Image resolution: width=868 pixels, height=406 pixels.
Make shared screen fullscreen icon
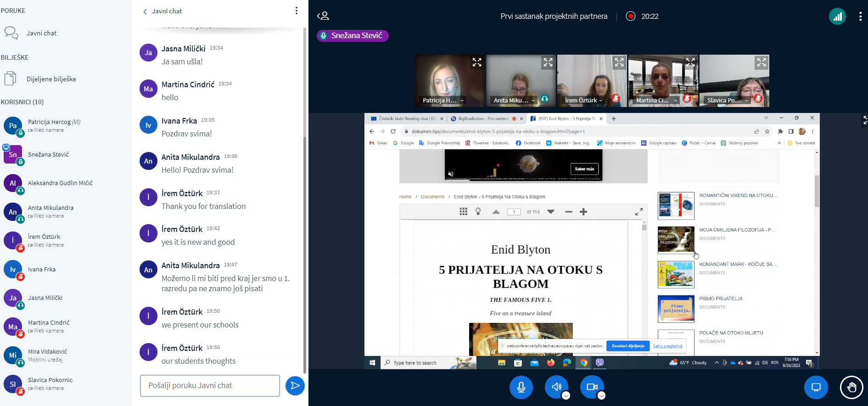(x=864, y=120)
